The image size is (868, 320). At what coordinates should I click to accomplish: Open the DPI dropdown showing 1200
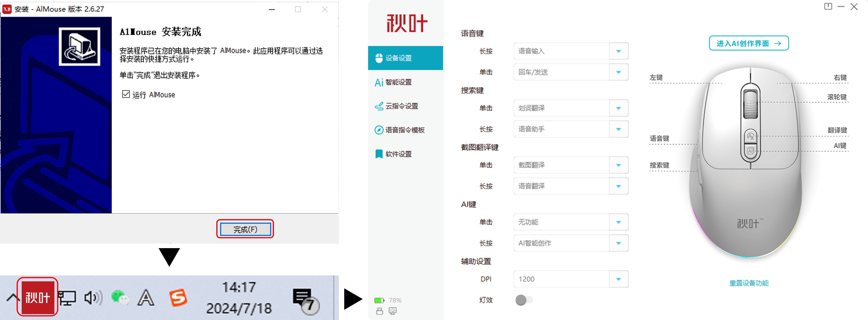(571, 279)
